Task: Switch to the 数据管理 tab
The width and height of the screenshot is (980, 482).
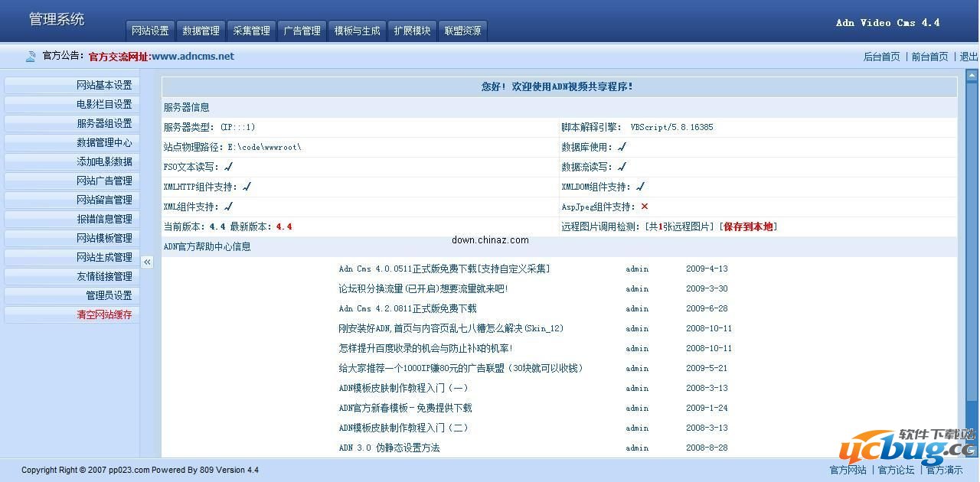Action: pyautogui.click(x=201, y=31)
